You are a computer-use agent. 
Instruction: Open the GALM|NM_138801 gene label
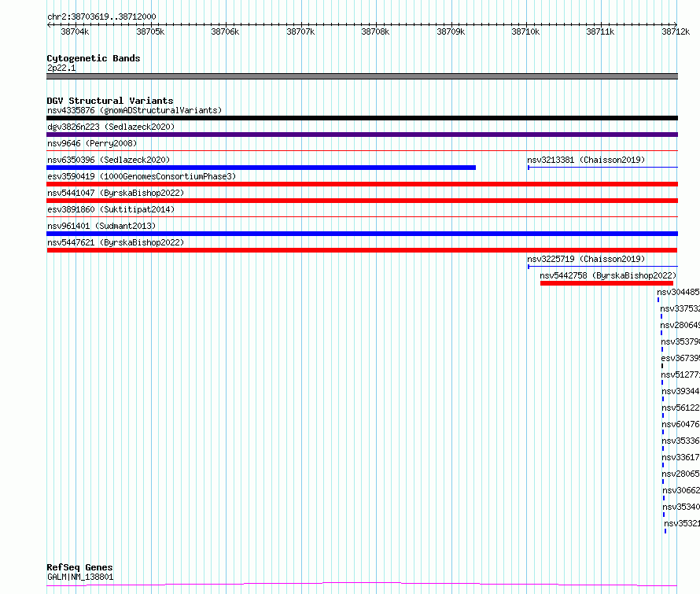pyautogui.click(x=80, y=577)
